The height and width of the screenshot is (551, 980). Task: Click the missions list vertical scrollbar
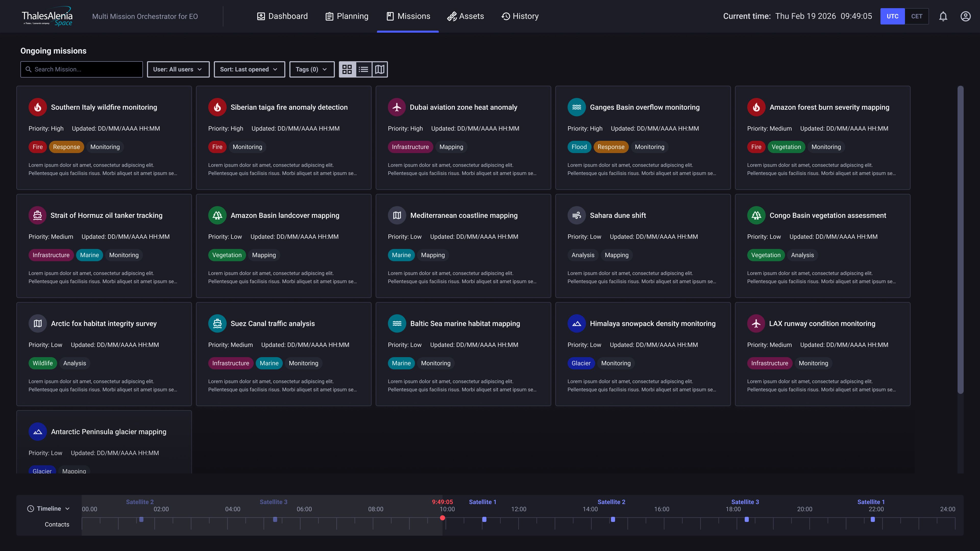(x=960, y=240)
